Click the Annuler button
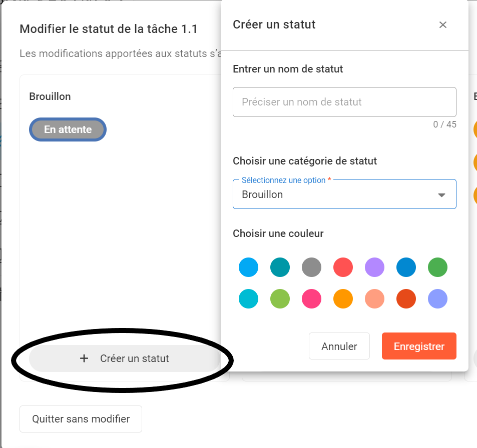The width and height of the screenshot is (477, 448). 339,346
